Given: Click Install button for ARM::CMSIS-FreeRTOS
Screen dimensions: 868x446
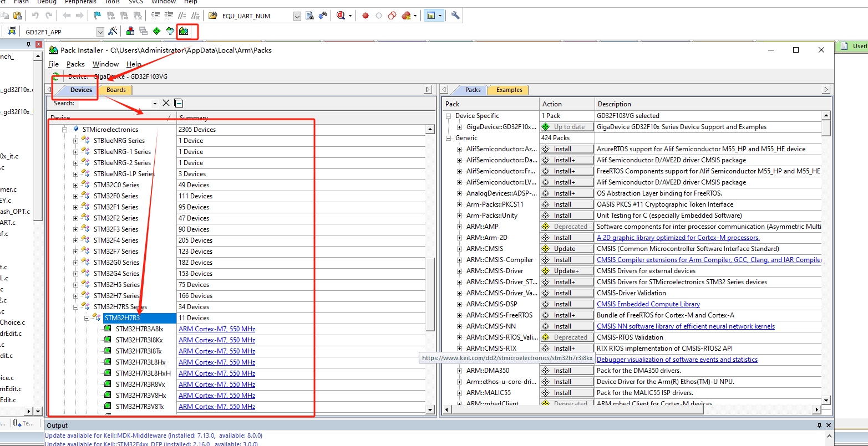Looking at the screenshot, I should pyautogui.click(x=567, y=315).
